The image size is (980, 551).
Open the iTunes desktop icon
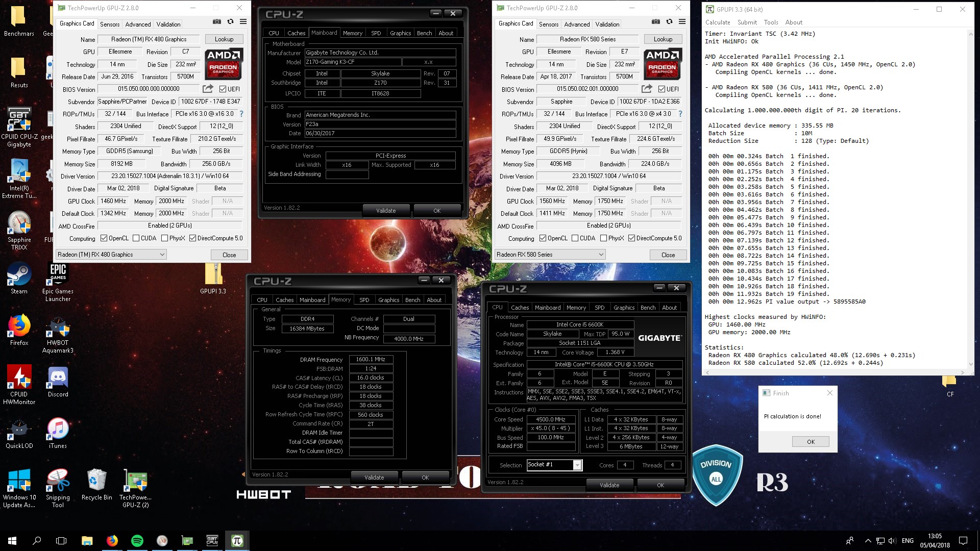coord(58,434)
